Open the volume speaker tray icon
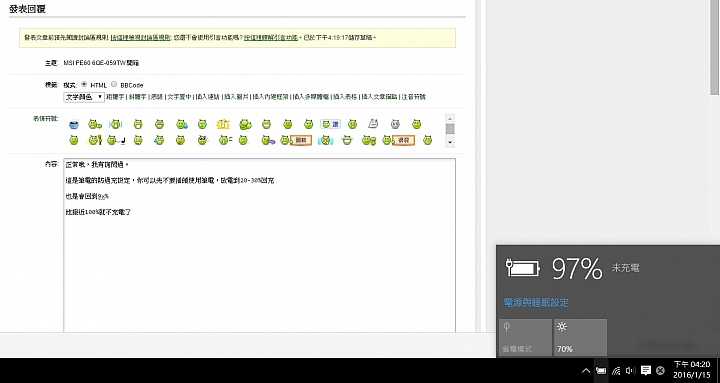Screen dimensions: 720x383 pos(630,371)
